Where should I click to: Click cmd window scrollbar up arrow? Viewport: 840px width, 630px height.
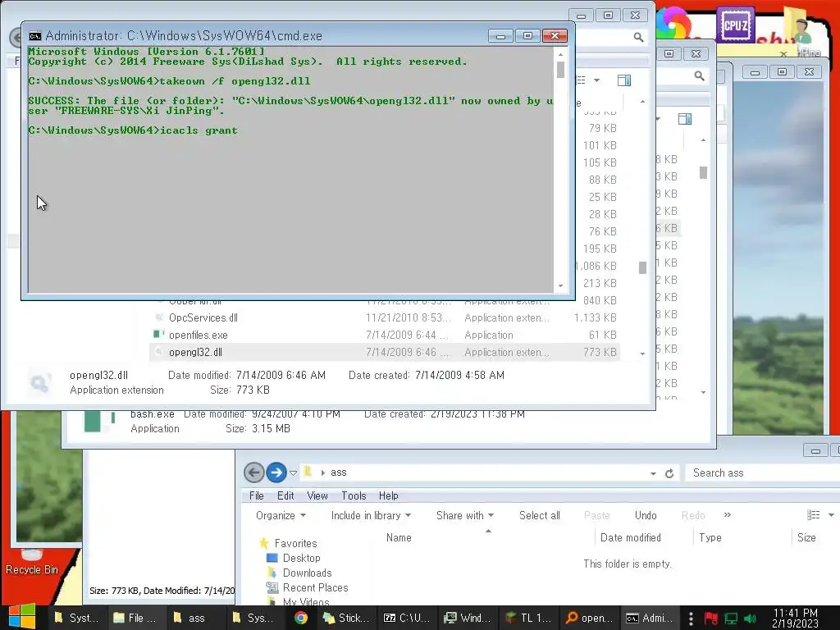(x=560, y=53)
